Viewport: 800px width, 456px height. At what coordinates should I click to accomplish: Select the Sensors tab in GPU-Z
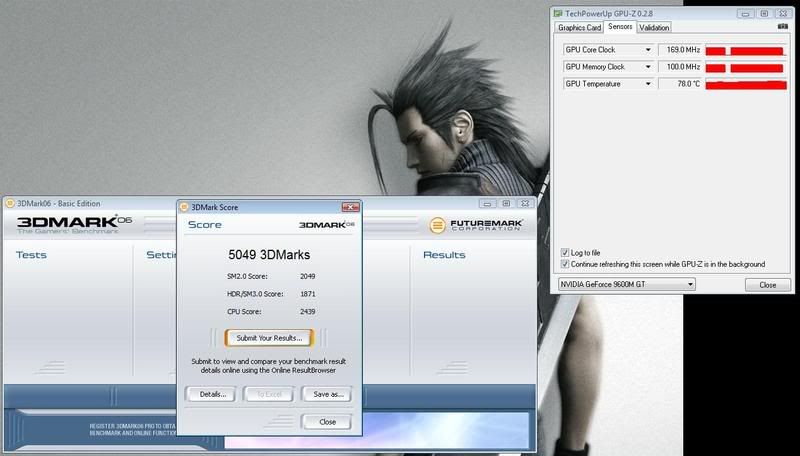620,27
